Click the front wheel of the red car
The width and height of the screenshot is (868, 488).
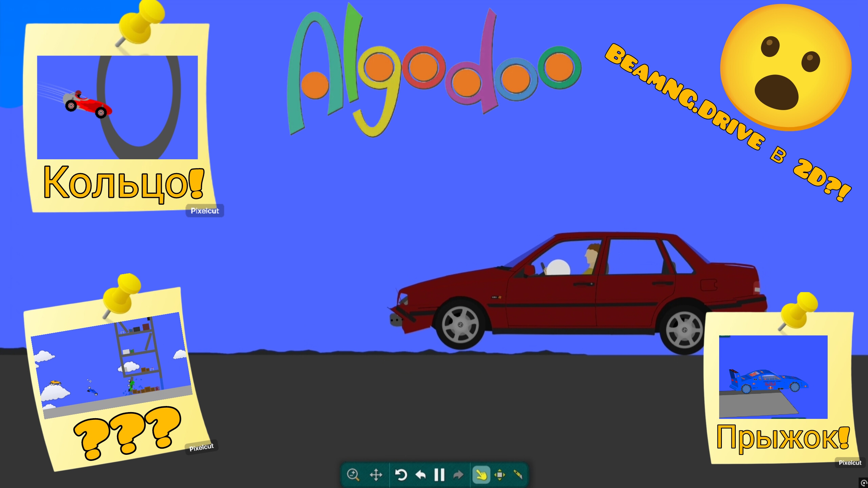pos(460,324)
